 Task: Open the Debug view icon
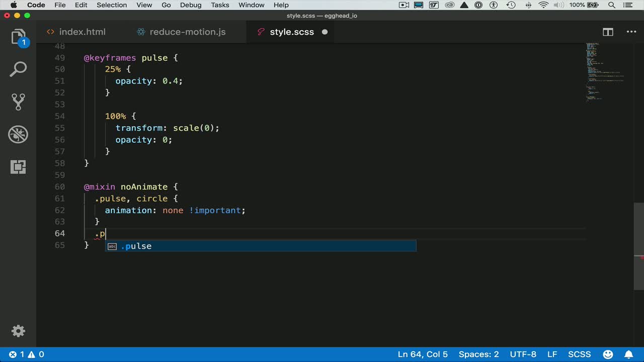click(x=18, y=135)
